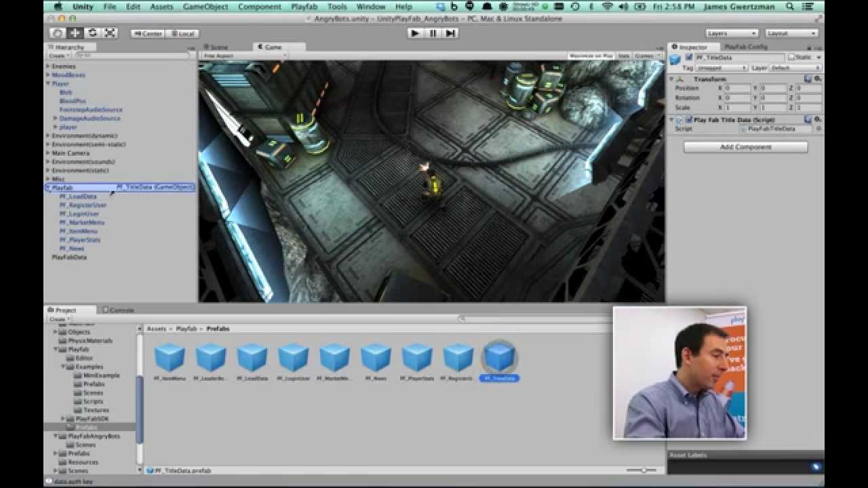The width and height of the screenshot is (868, 488).
Task: Click the Apple menu icon
Action: coord(58,6)
